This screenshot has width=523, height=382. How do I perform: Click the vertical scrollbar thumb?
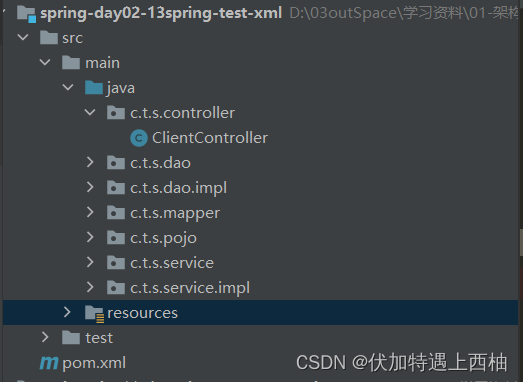(x=521, y=243)
